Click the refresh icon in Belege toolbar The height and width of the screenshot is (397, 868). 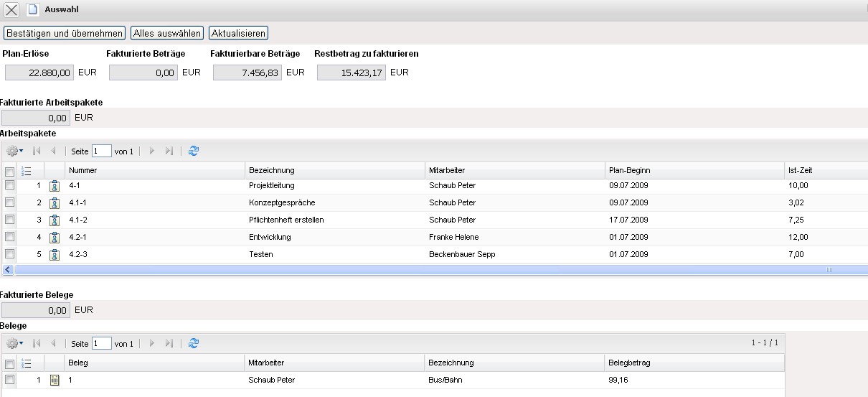[193, 343]
